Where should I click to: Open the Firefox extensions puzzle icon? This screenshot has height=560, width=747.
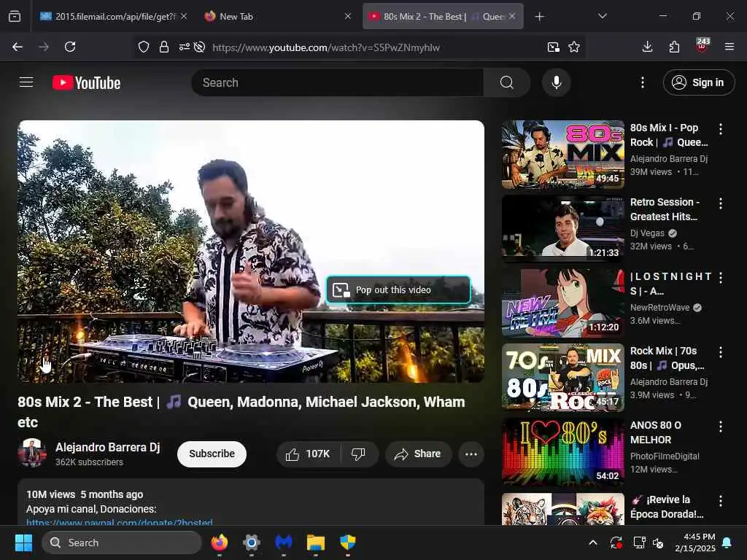click(674, 47)
